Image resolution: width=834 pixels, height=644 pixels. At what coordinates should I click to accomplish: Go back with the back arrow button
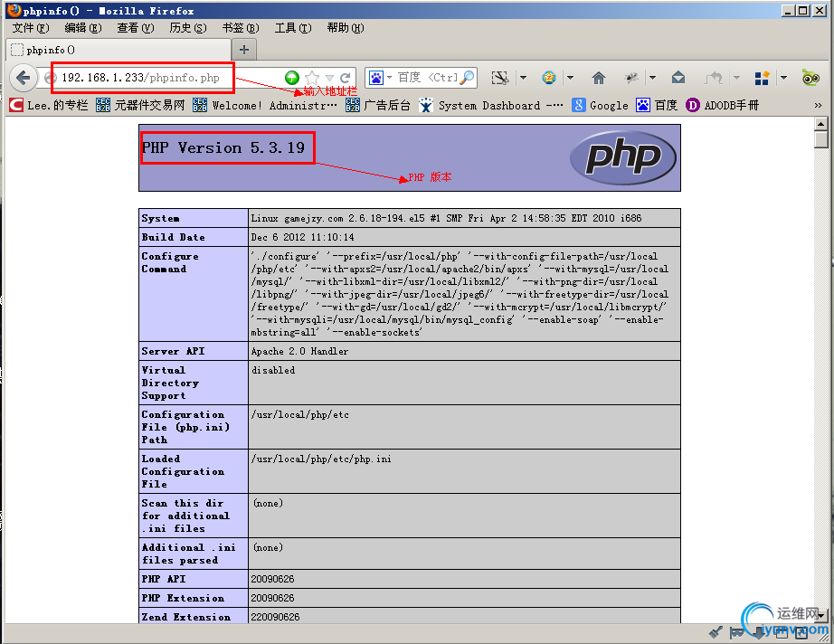[23, 78]
